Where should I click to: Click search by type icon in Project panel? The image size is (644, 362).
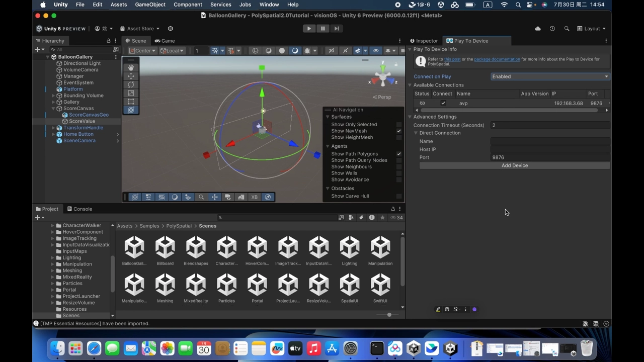pos(351,218)
